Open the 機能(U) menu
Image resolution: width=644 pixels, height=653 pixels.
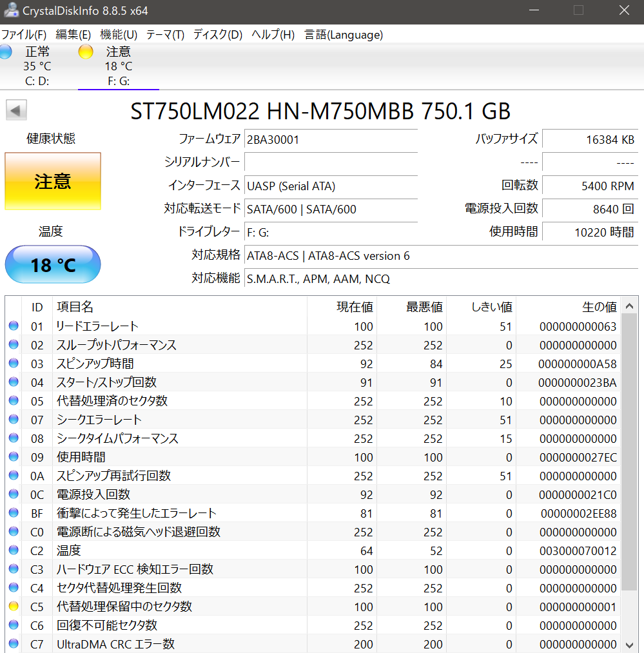click(x=119, y=35)
